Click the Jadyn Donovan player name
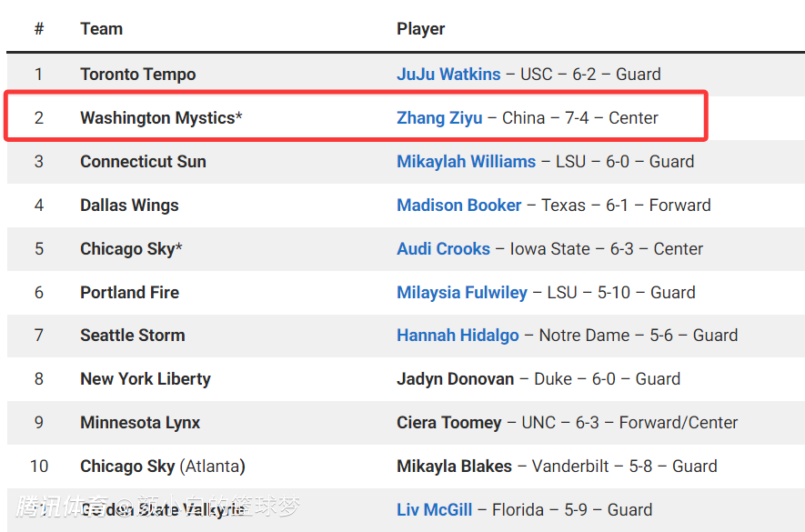Screen dimensions: 805x532 pos(455,379)
